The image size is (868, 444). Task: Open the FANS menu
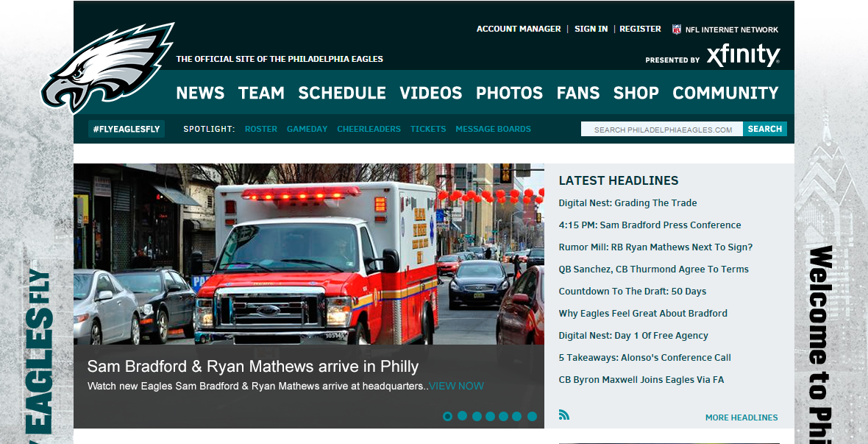578,93
